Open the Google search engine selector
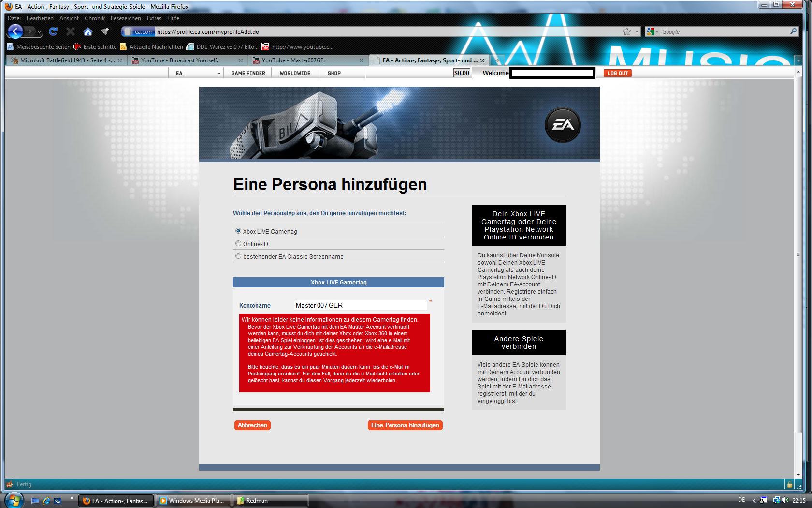 pyautogui.click(x=652, y=32)
